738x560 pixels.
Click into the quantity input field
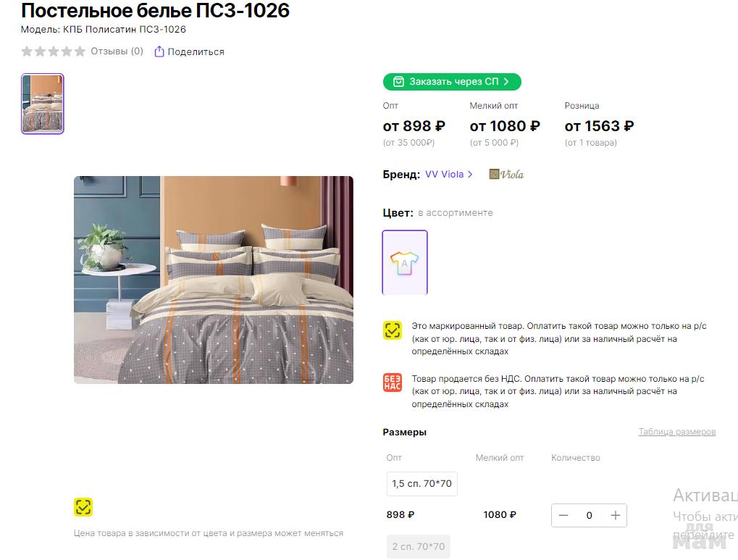click(x=589, y=515)
